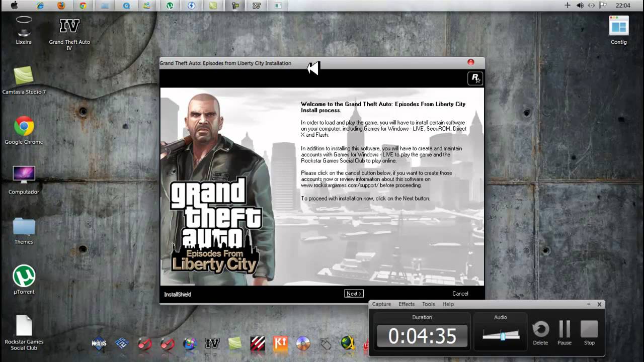Select the Rockstar Games Social Club file
This screenshot has width=644, height=362.
24,333
